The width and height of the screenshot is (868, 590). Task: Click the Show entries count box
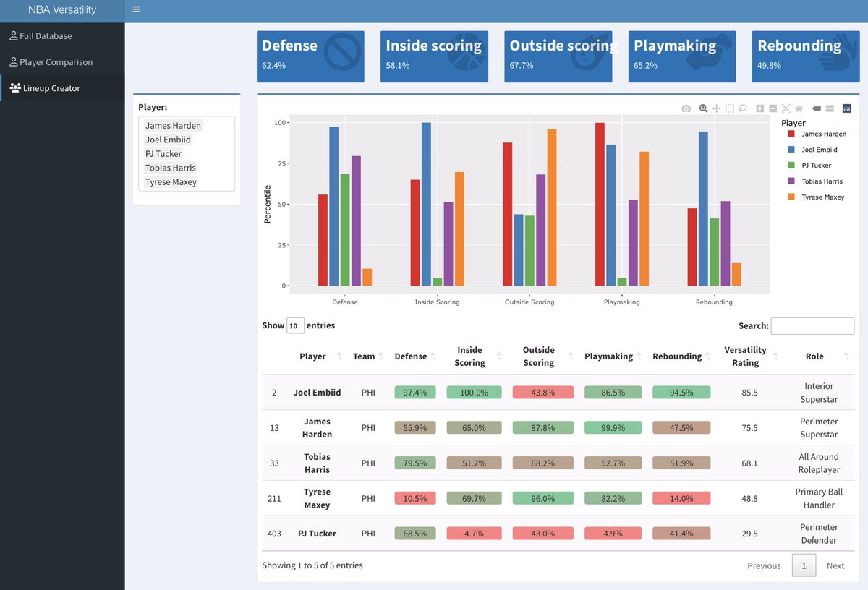tap(295, 325)
